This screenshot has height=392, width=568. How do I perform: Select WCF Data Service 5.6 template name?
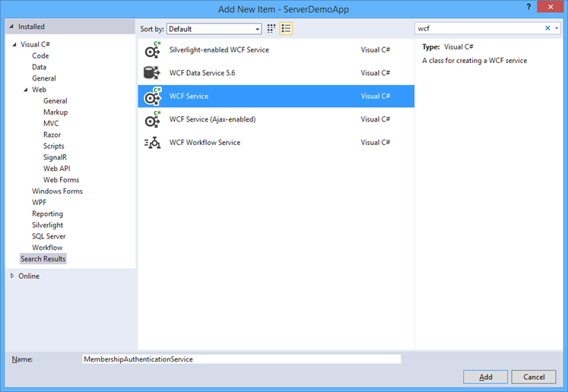pos(202,73)
